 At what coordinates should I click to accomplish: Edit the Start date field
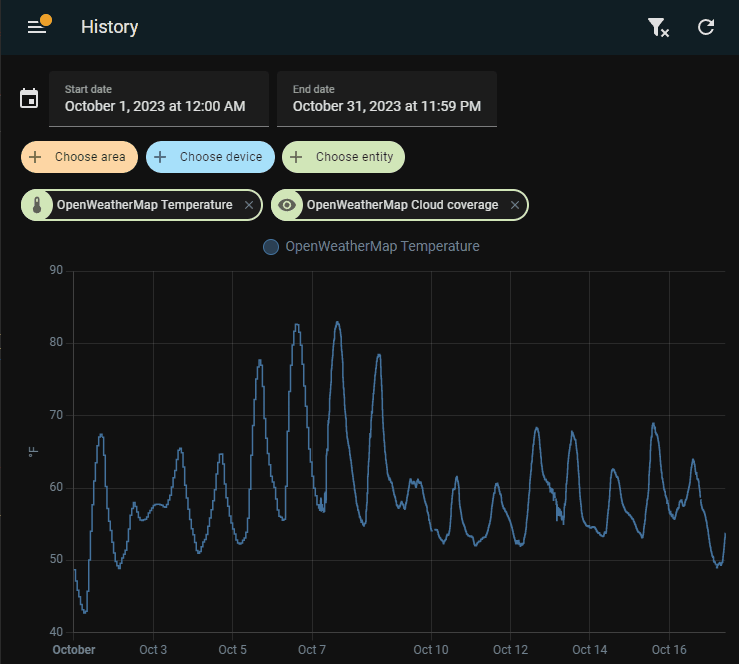pyautogui.click(x=159, y=99)
